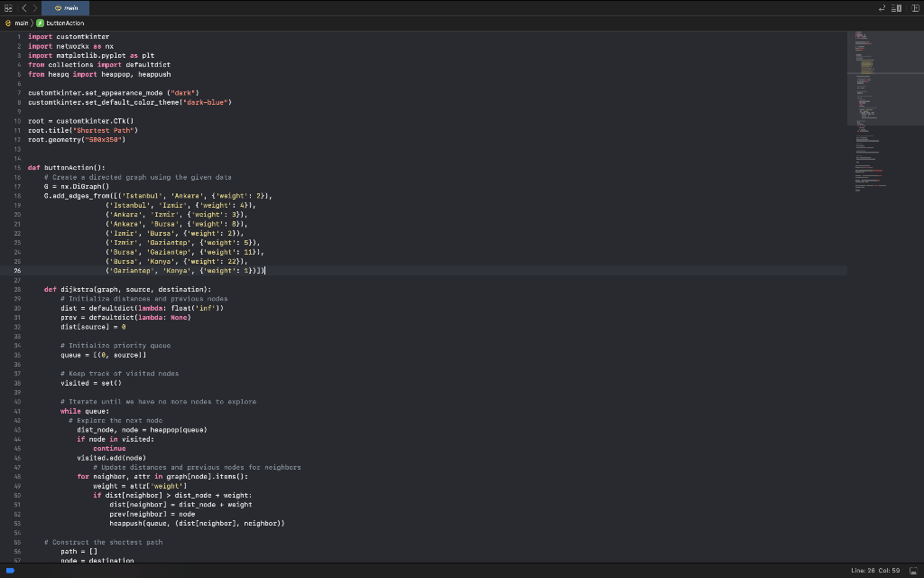
Task: Click root.geometry("500x350") line
Action: click(77, 140)
